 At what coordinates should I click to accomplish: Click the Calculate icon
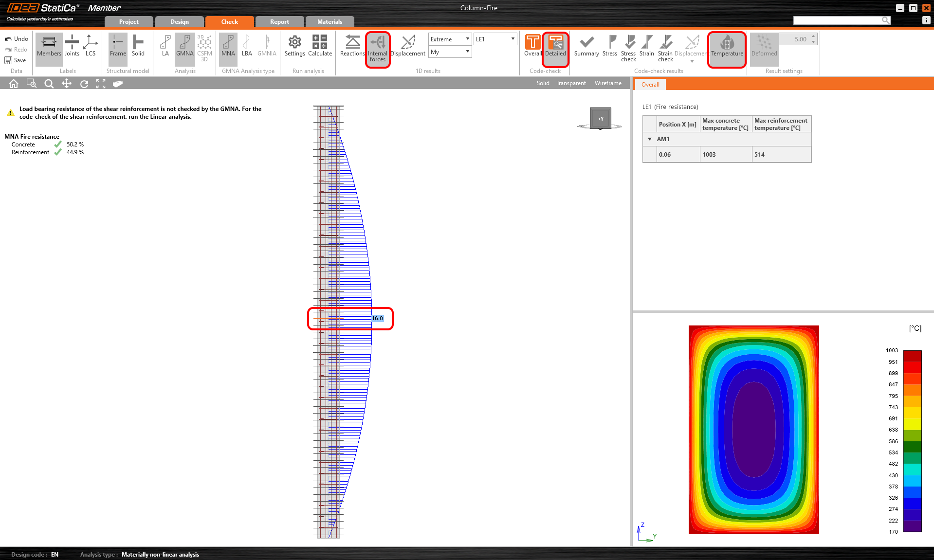click(319, 46)
